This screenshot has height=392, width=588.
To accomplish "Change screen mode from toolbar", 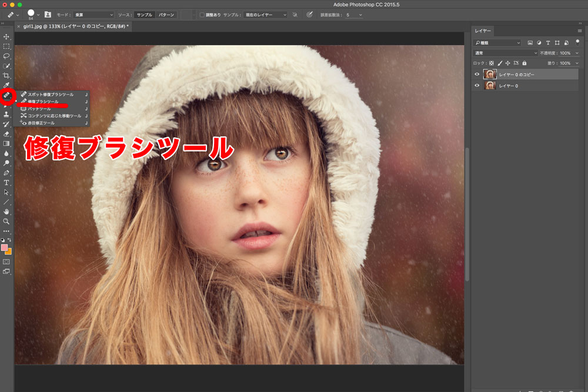I will click(6, 272).
